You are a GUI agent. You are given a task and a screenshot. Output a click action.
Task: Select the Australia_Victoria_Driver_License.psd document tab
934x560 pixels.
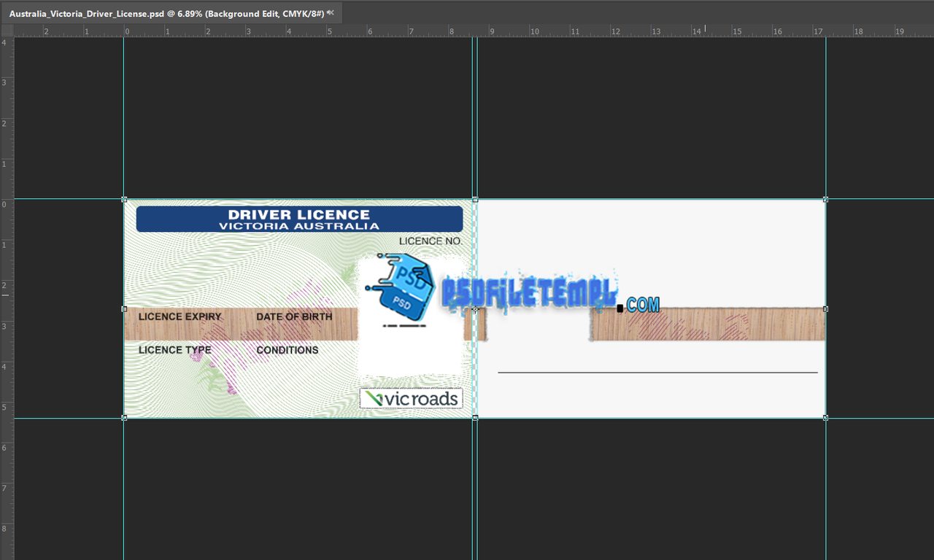coord(171,13)
